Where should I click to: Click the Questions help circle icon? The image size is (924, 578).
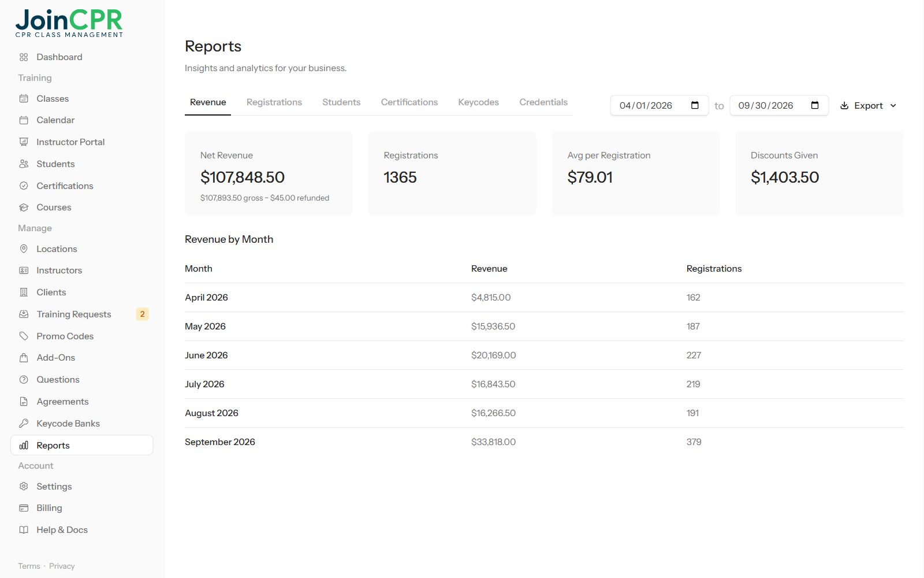click(24, 380)
